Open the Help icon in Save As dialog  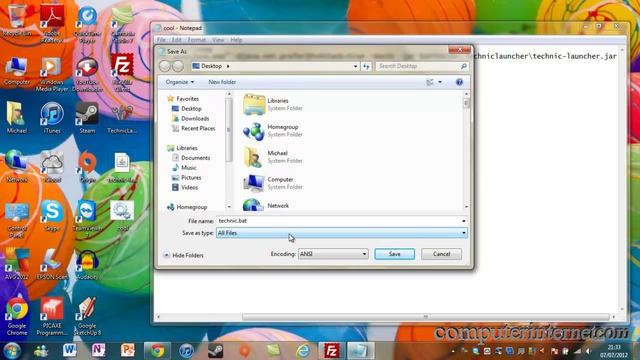click(x=459, y=82)
